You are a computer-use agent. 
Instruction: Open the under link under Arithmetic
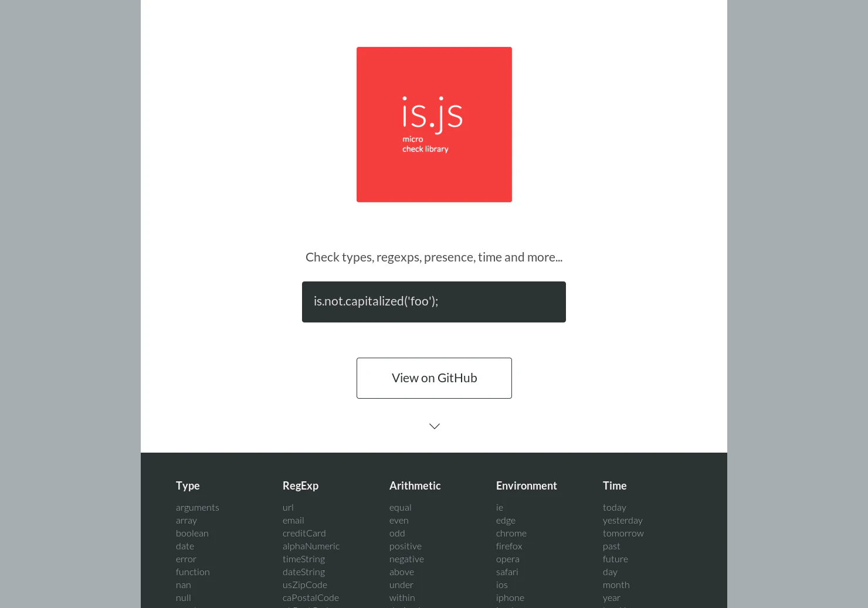click(x=401, y=585)
